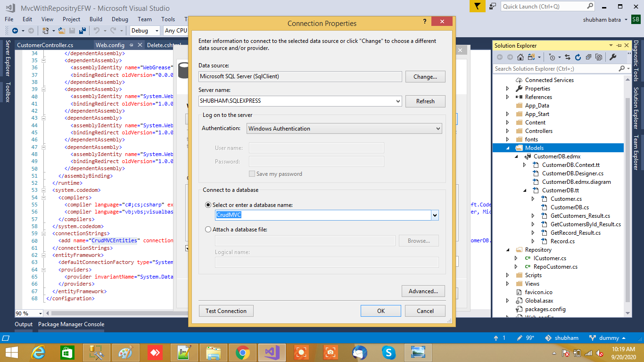Click the pin icon on the Web.config tab
The height and width of the screenshot is (362, 644).
pos(131,45)
